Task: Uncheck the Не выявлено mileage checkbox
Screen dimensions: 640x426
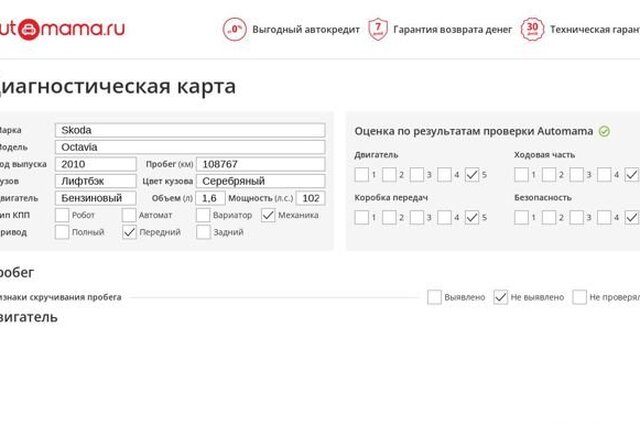Action: pos(501,297)
